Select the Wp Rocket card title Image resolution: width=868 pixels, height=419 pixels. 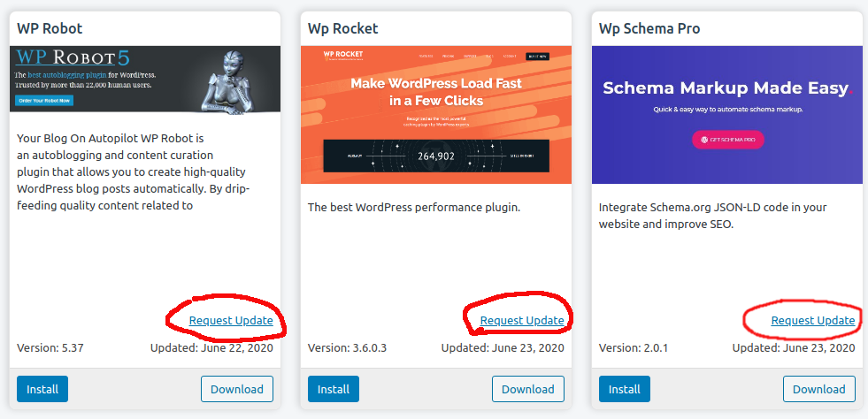[342, 28]
